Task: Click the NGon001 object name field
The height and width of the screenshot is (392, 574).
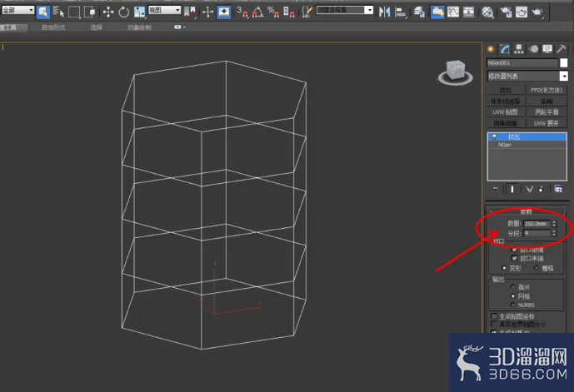Action: 522,63
